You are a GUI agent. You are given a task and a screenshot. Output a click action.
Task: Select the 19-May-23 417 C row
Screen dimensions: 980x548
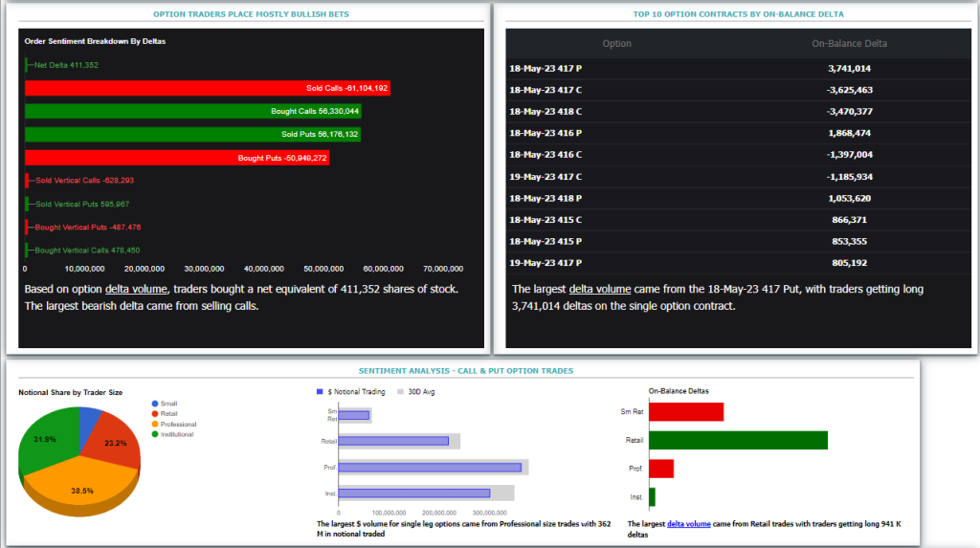coord(738,177)
